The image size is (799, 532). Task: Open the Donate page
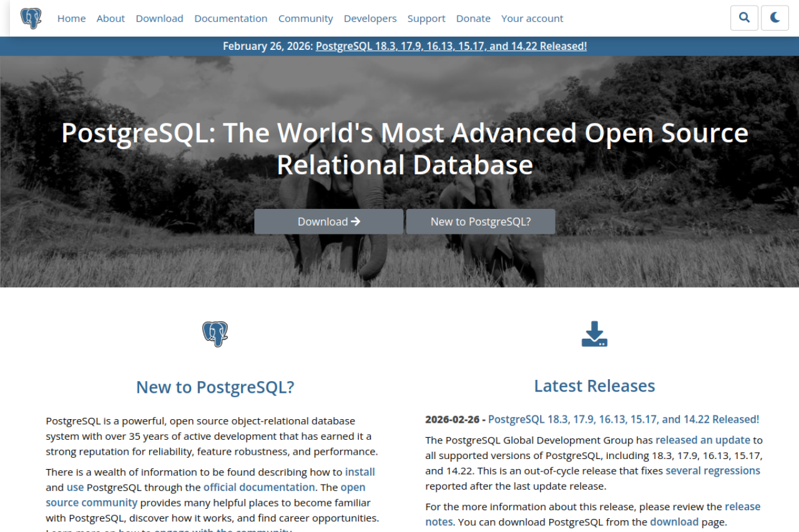(x=473, y=18)
